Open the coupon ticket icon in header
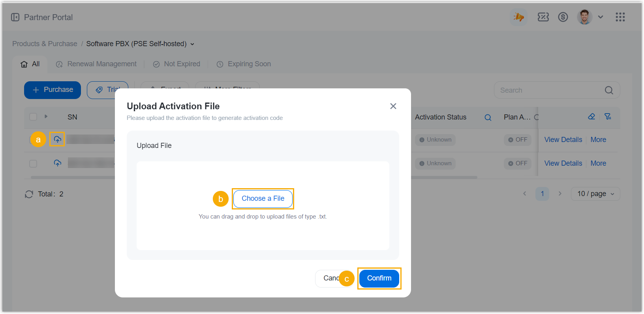644x314 pixels. [x=543, y=17]
